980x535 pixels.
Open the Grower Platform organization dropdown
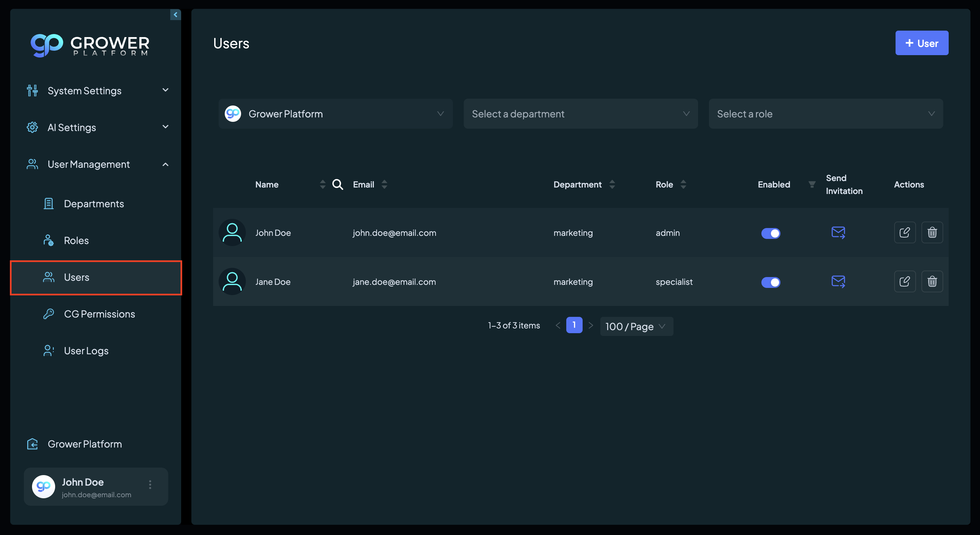(335, 114)
